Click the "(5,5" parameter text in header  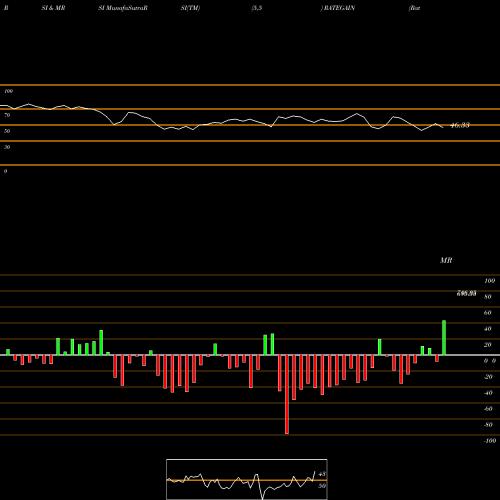257,8
